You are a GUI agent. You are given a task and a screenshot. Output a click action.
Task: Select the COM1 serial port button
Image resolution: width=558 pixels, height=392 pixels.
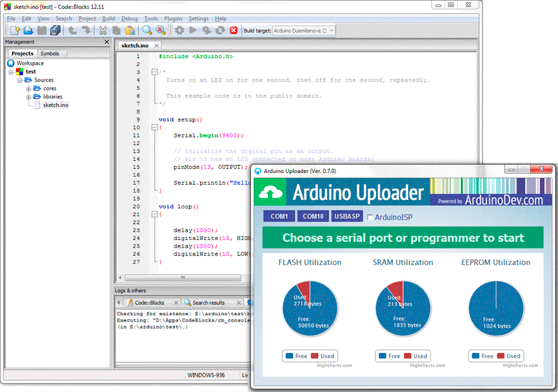pyautogui.click(x=279, y=216)
